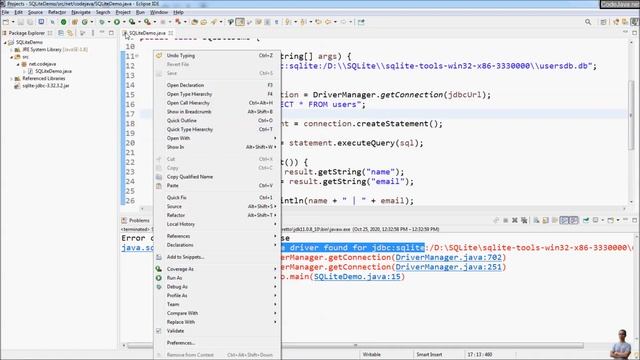Toggle the fold marker at line 11

coord(137,56)
